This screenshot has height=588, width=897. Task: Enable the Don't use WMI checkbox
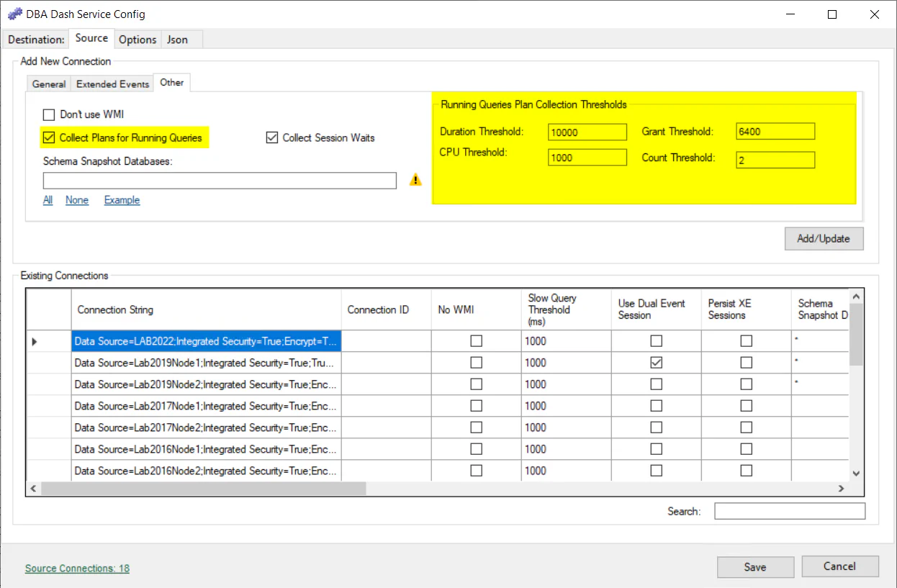49,114
